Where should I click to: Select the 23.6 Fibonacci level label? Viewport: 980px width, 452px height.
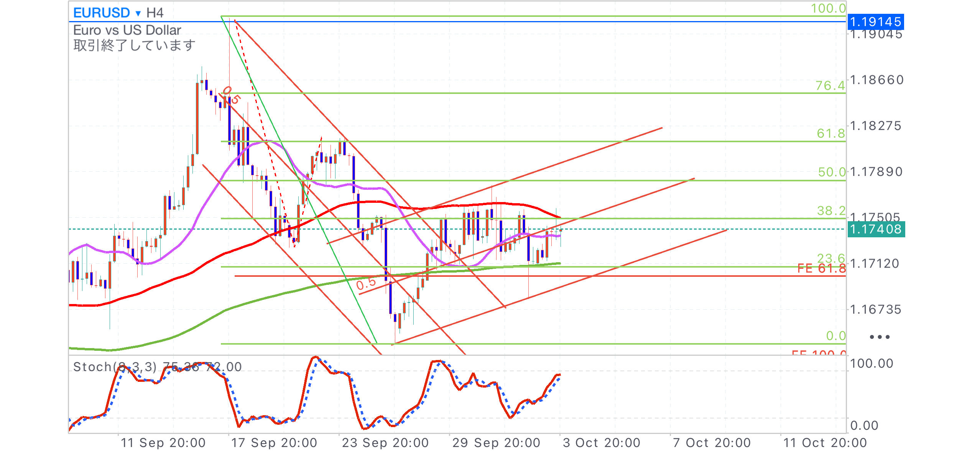831,258
